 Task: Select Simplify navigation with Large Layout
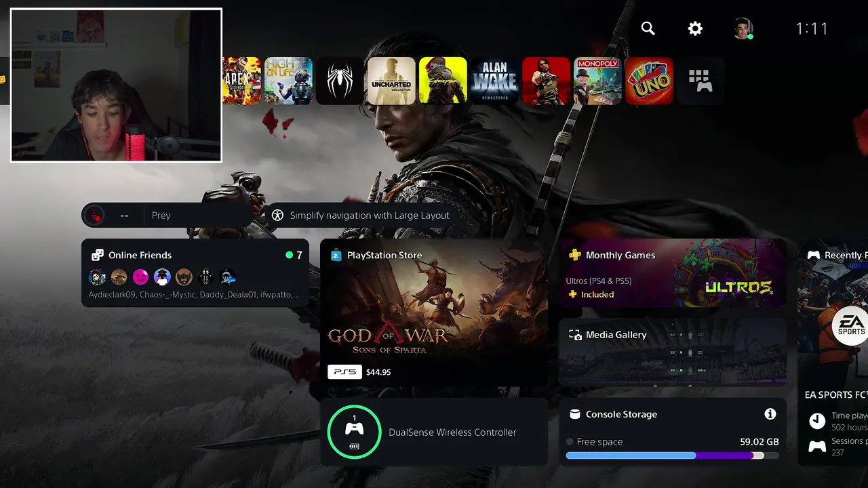[x=363, y=215]
